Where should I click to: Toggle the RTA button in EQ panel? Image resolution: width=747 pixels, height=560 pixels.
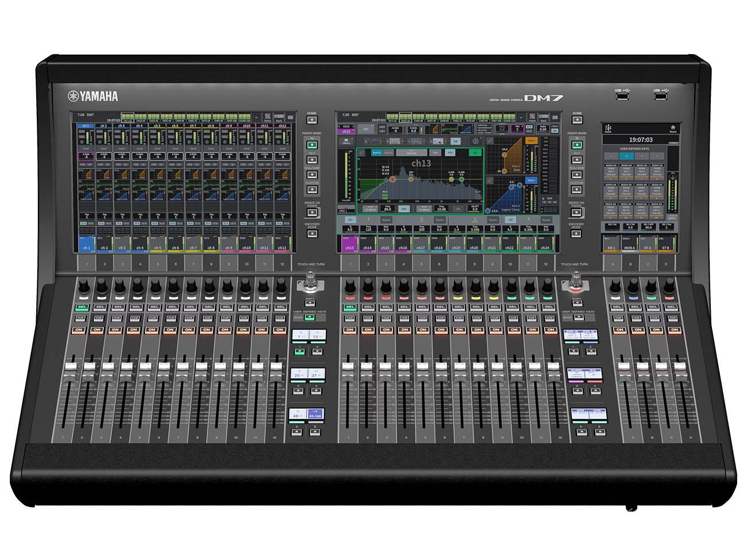[450, 153]
